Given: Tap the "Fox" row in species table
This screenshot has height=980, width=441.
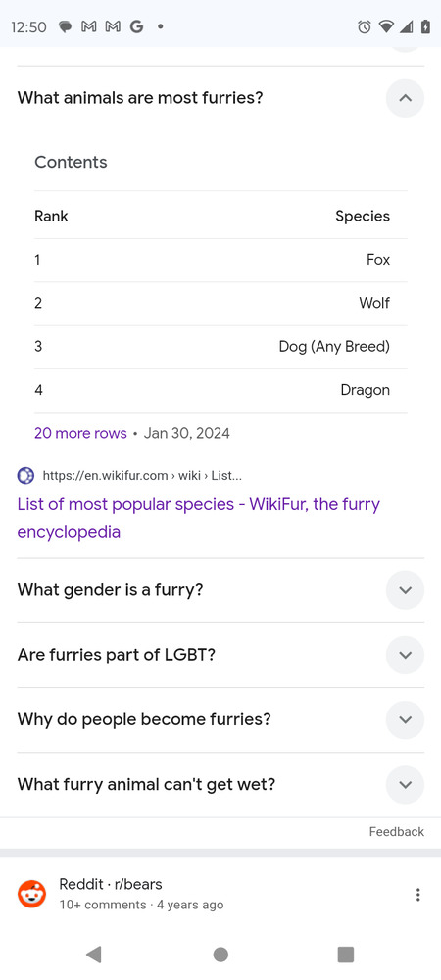Looking at the screenshot, I should [x=220, y=260].
